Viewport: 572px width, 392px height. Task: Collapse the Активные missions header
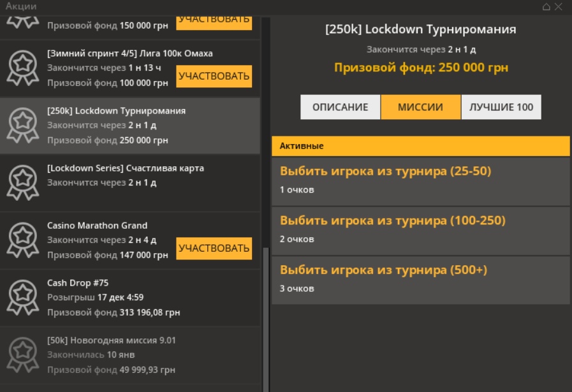click(421, 146)
